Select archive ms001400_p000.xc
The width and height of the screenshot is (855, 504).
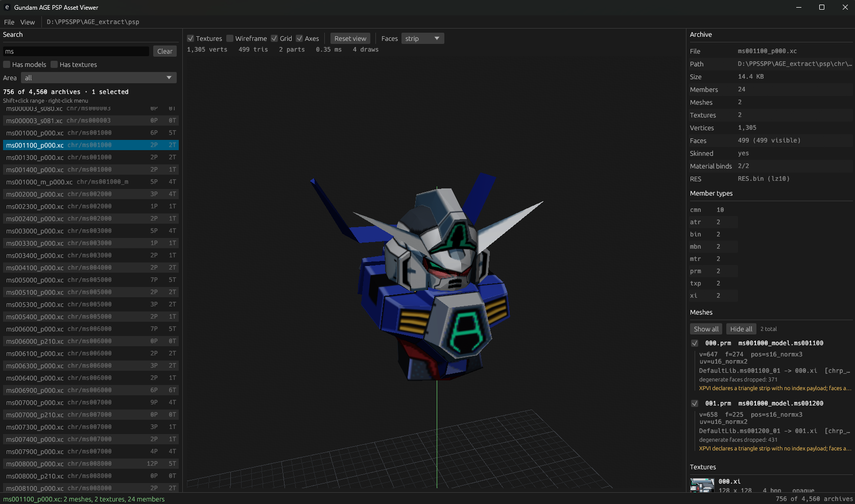click(x=91, y=170)
